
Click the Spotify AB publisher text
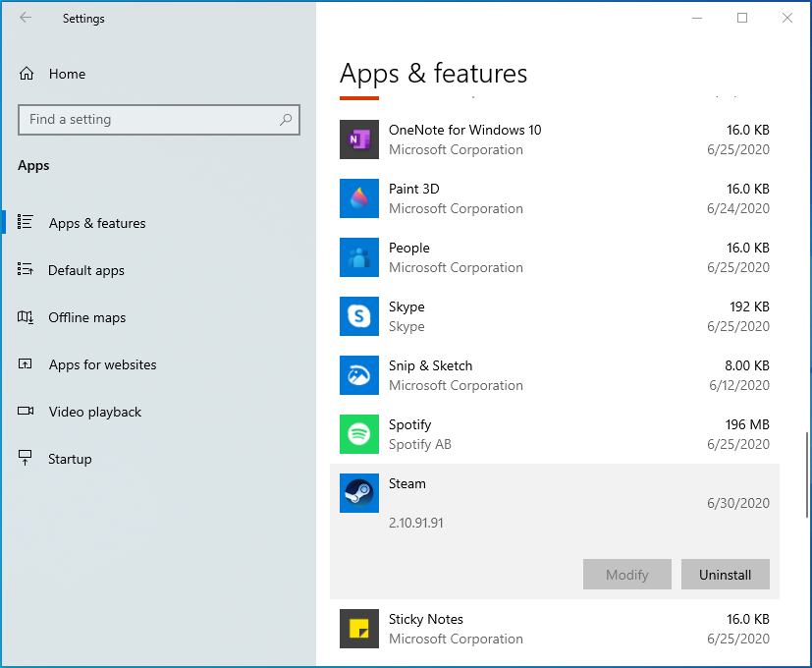pyautogui.click(x=420, y=444)
